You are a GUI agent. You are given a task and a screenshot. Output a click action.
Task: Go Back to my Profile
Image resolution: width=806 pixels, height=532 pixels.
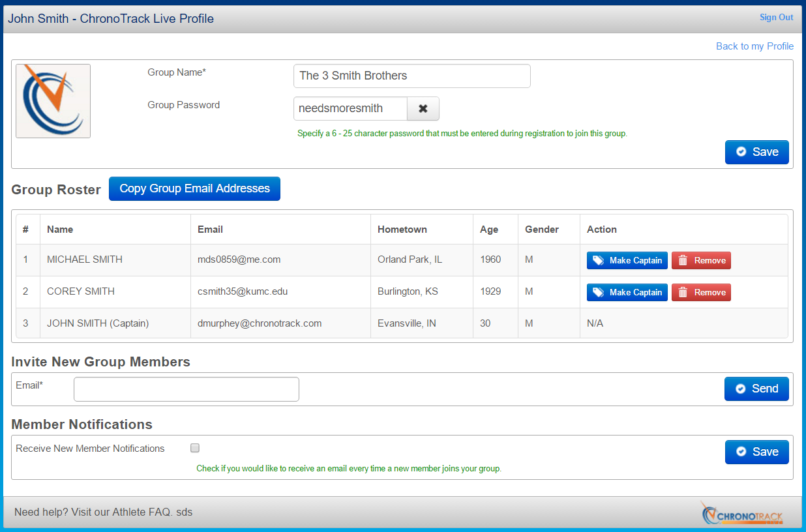755,46
